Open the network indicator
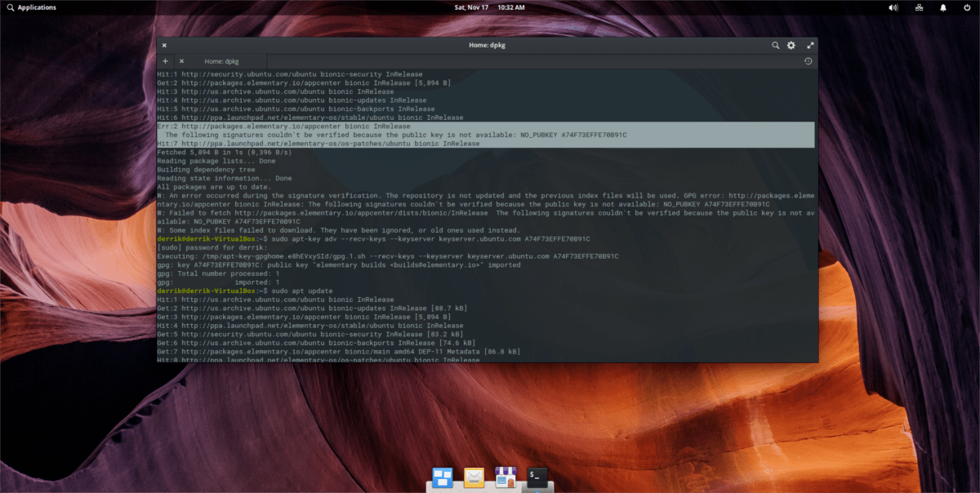The width and height of the screenshot is (980, 493). pos(919,7)
